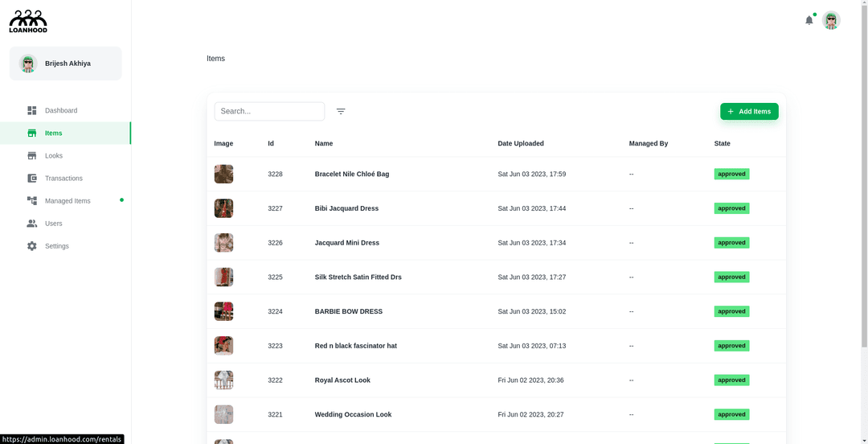Click approved badge for item 3226
The height and width of the screenshot is (444, 868).
(x=732, y=243)
